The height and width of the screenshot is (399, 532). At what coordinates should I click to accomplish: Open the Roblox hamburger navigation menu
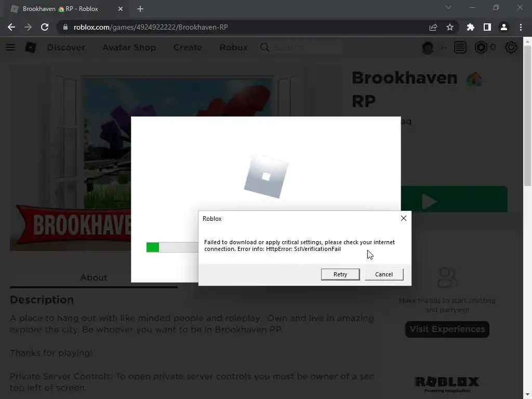[10, 47]
